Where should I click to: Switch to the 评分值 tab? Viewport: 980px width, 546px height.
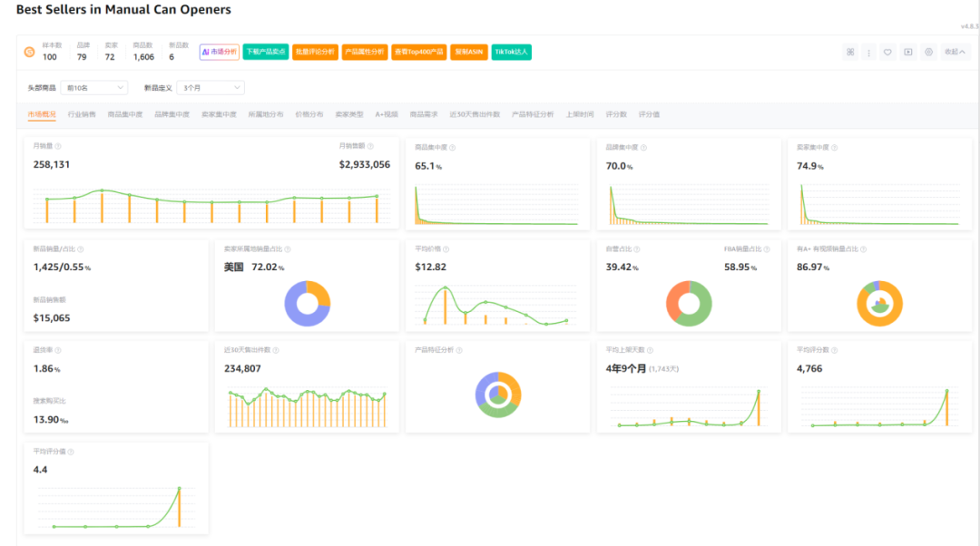click(650, 114)
